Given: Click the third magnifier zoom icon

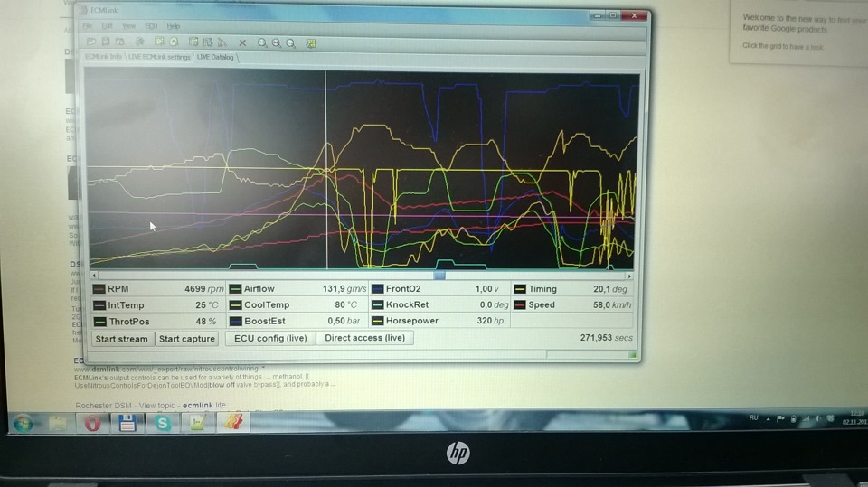Looking at the screenshot, I should tap(290, 42).
